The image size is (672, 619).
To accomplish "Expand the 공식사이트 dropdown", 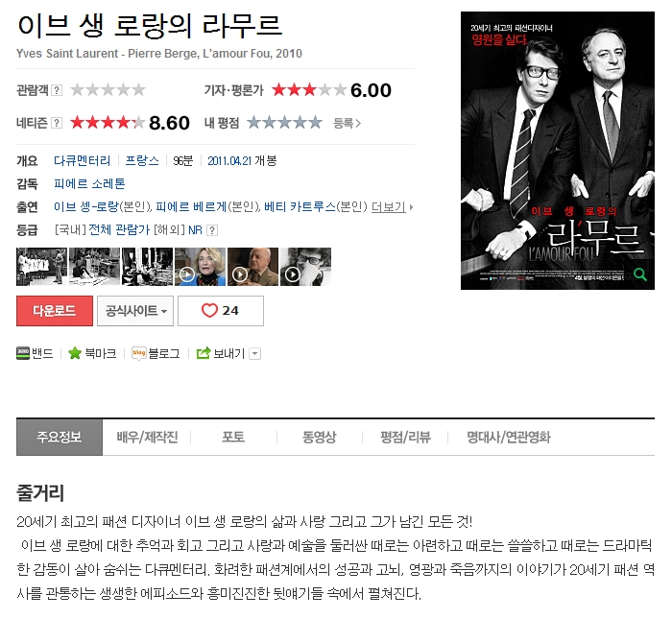I will tap(135, 311).
